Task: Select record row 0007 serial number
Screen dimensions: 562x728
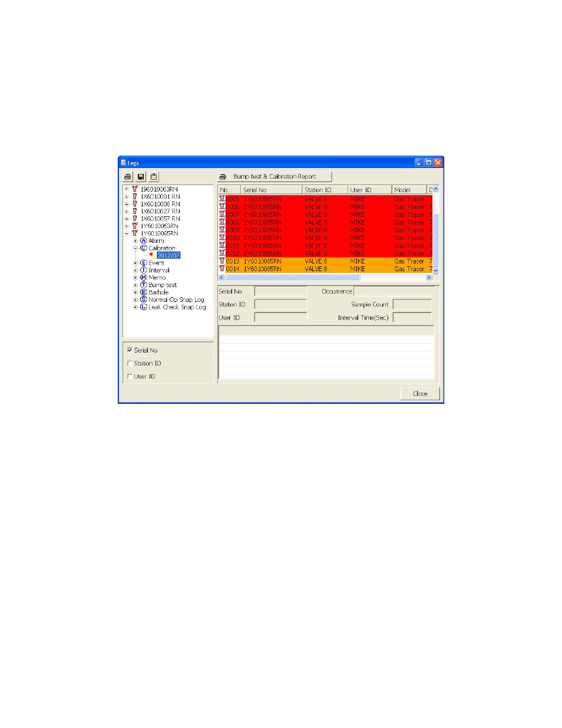Action: click(x=263, y=215)
